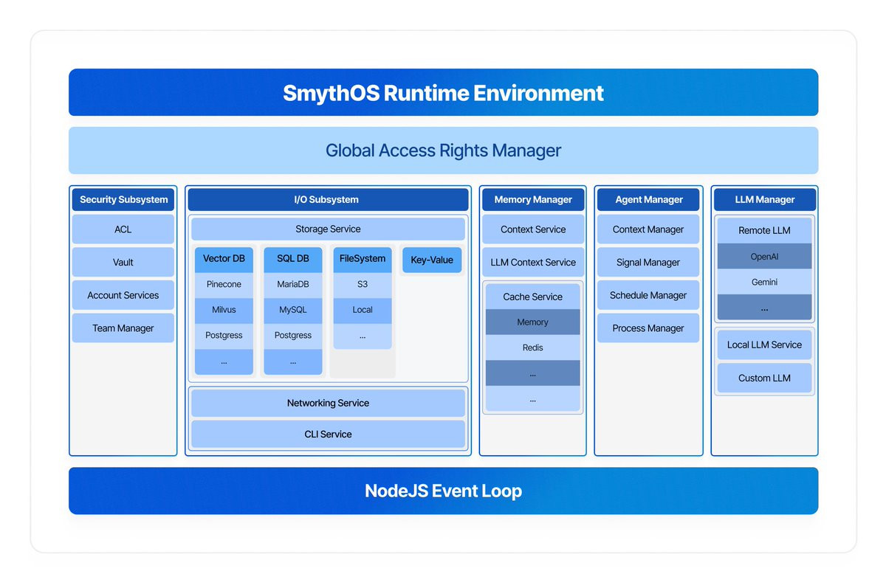Click the MySQL entry

point(293,310)
